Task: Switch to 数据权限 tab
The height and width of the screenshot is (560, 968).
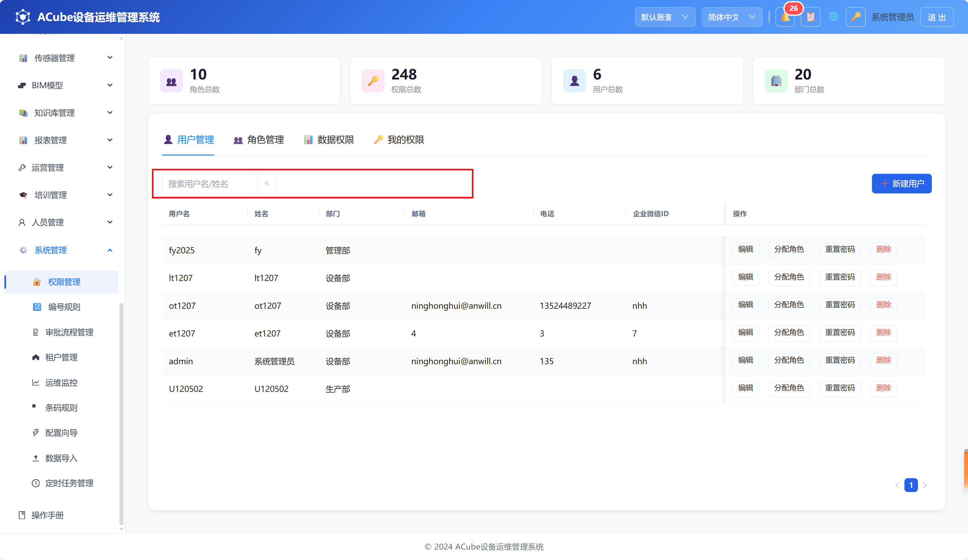Action: coord(329,140)
